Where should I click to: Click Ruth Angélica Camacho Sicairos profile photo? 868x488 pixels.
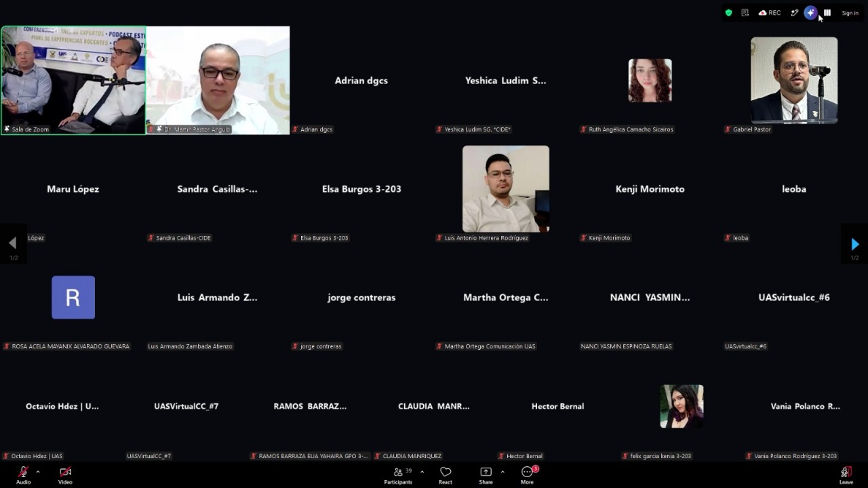coord(650,81)
